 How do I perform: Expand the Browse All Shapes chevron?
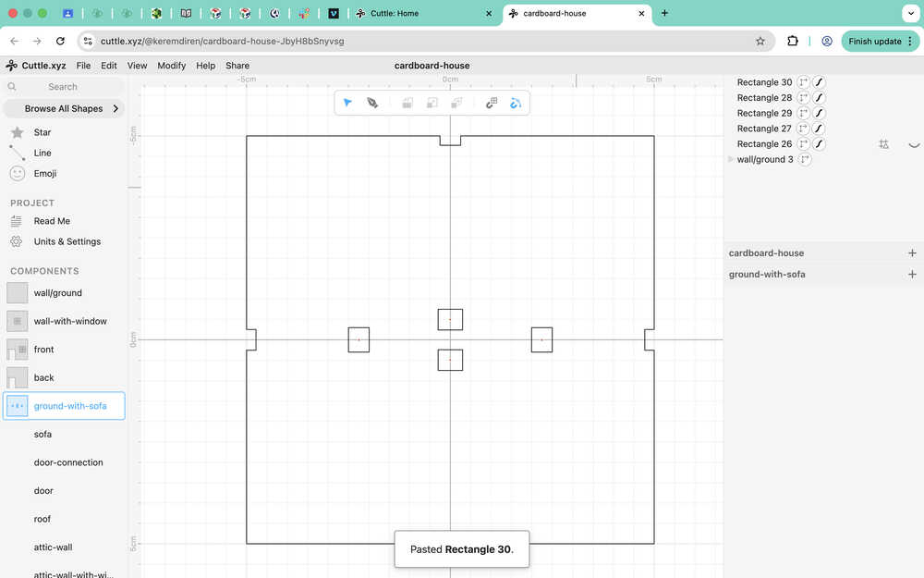(115, 108)
